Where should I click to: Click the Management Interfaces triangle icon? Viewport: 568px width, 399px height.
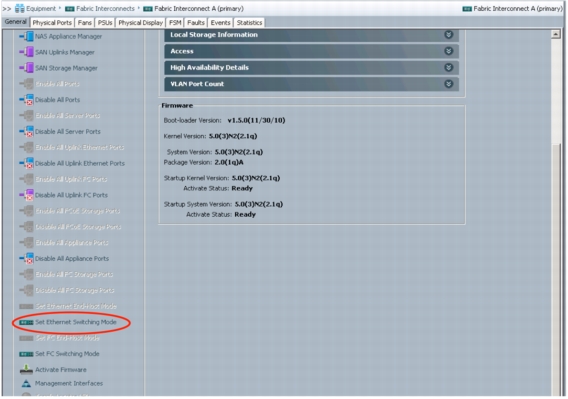point(26,383)
